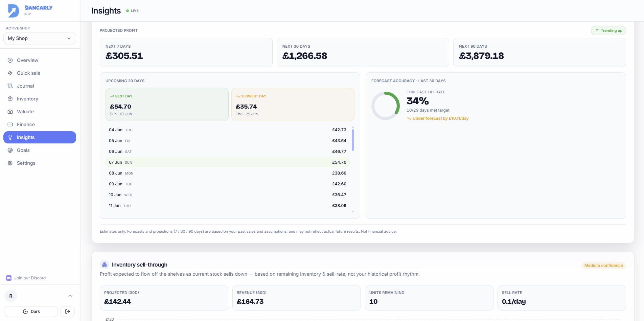The height and width of the screenshot is (321, 644).
Task: Click the Trending up arrow icon
Action: [597, 30]
